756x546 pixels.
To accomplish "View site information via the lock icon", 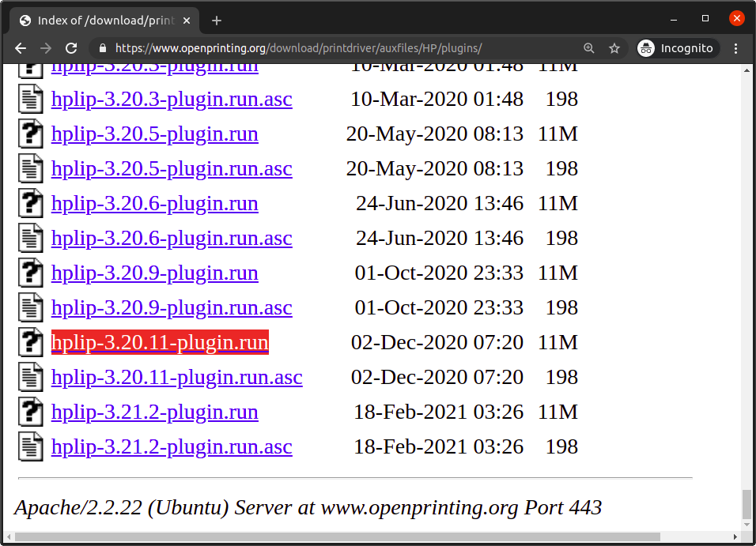I will tap(102, 48).
